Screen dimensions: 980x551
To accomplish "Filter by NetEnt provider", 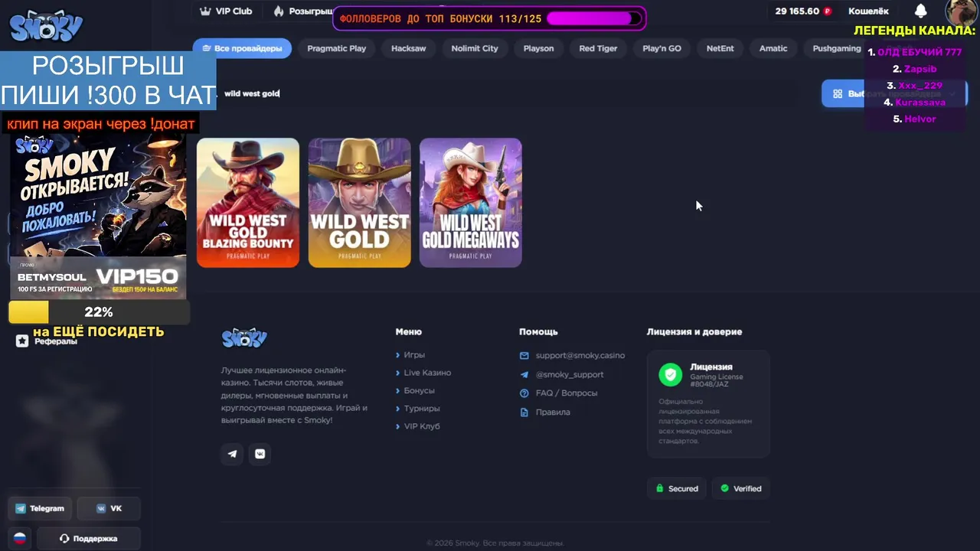I will tap(720, 48).
